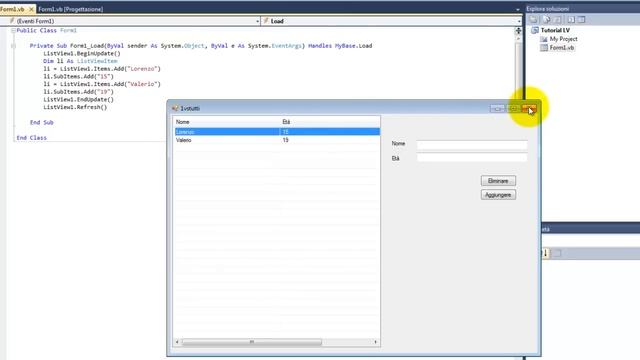Switch to Form1.vb [Progettazione] designer tab
Screen dimensions: 640x360
tap(71, 9)
